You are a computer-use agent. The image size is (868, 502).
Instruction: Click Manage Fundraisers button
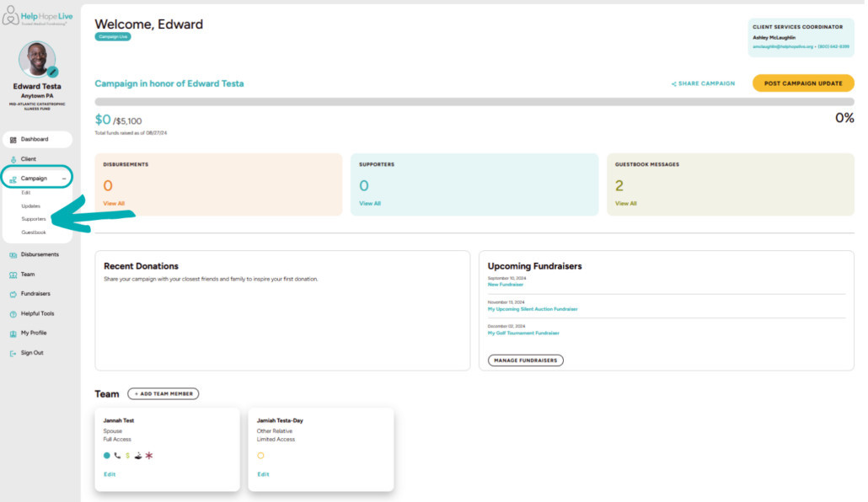[x=526, y=360]
